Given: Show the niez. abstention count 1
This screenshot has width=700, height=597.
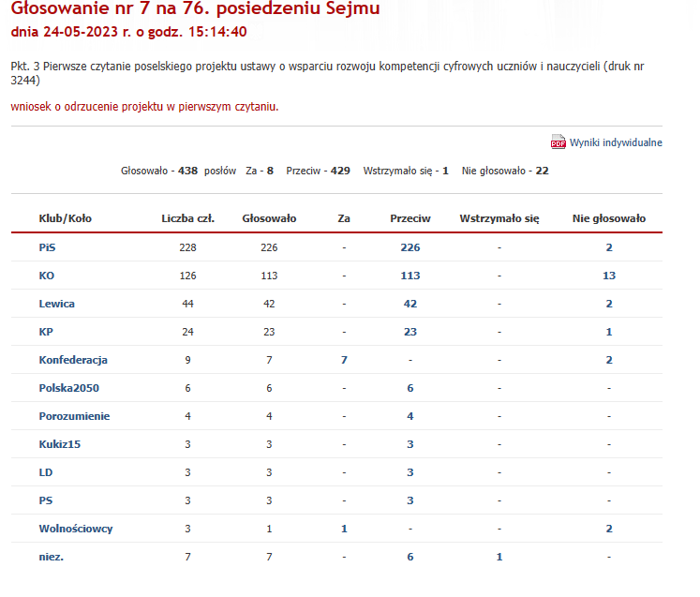Looking at the screenshot, I should coord(499,557).
